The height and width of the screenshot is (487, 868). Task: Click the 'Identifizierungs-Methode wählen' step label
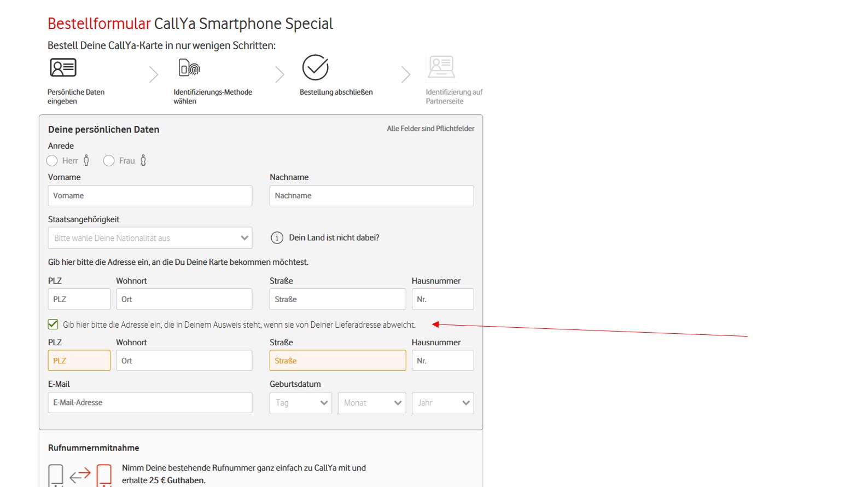(213, 96)
